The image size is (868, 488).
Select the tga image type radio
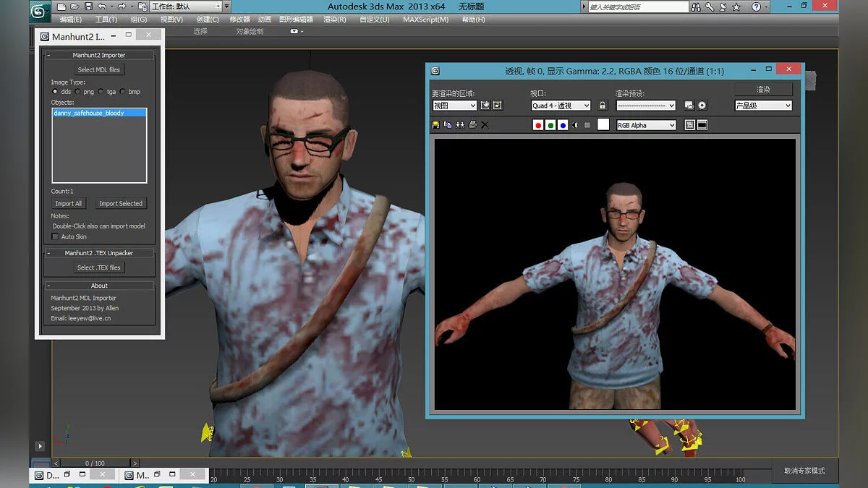point(101,92)
